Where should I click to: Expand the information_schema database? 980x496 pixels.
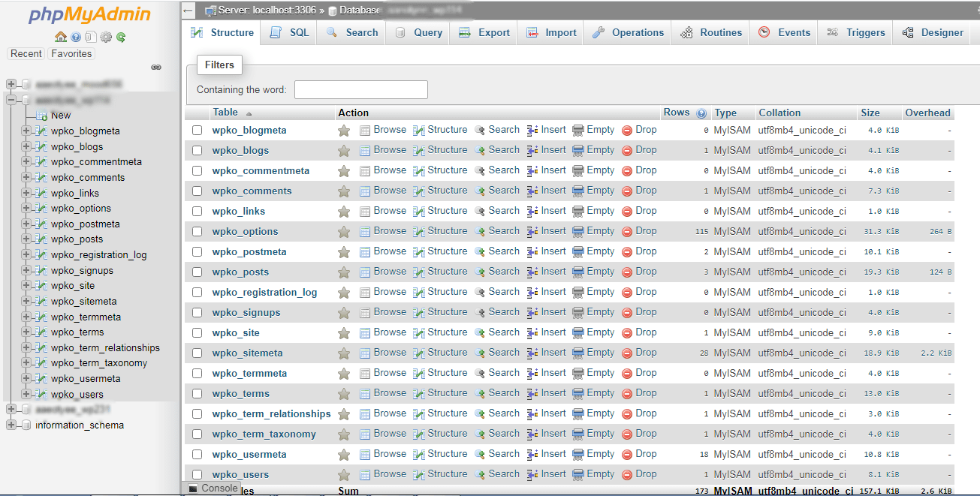pos(11,425)
